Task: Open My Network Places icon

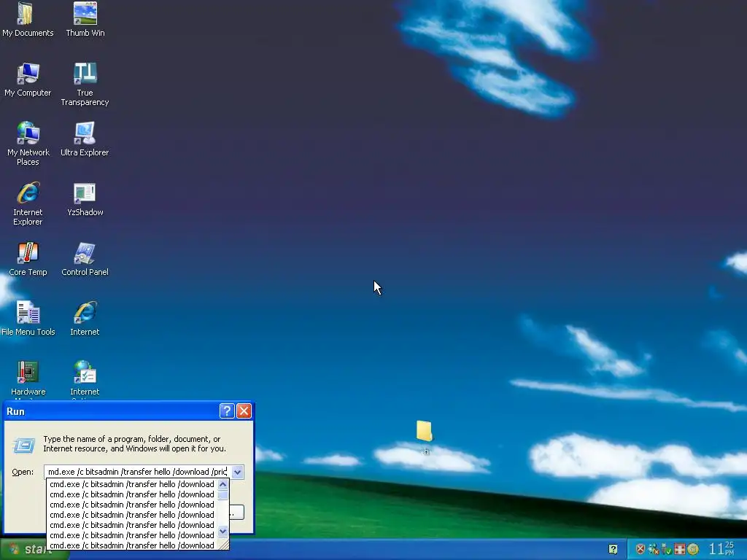Action: 28,144
